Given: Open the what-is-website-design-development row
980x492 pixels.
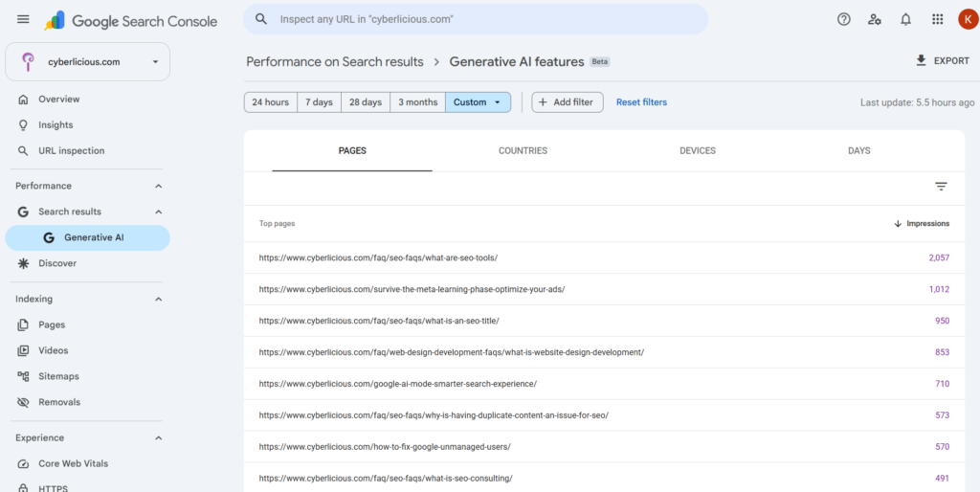Looking at the screenshot, I should [x=604, y=352].
